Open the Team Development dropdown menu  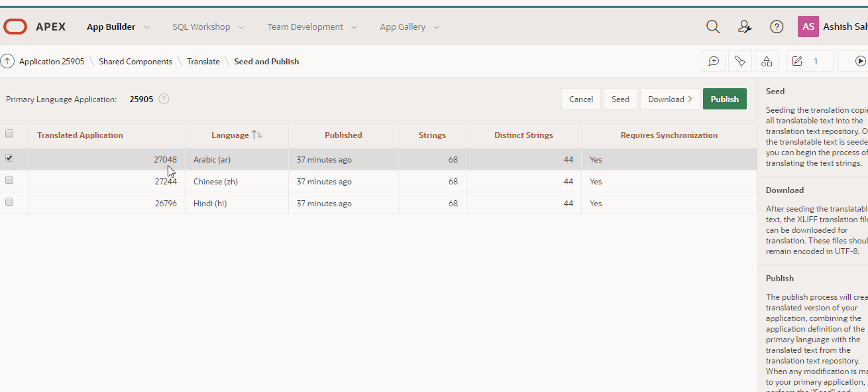click(354, 27)
